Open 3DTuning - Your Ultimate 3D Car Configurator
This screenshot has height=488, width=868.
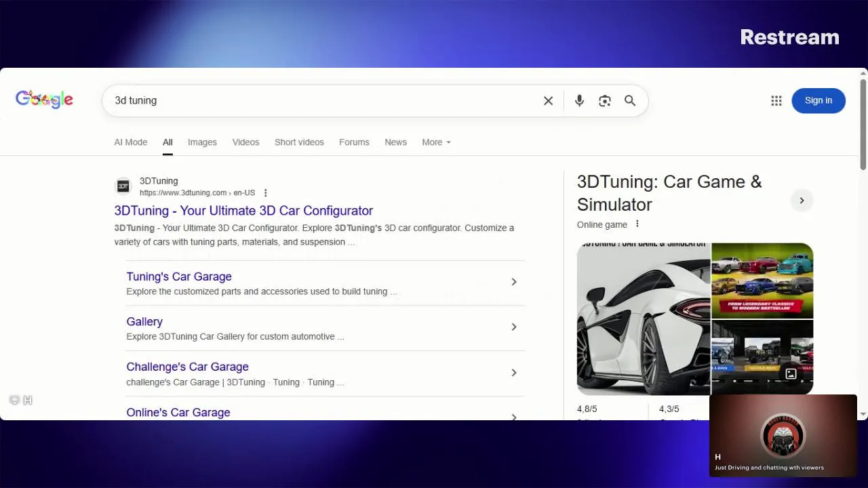point(243,211)
